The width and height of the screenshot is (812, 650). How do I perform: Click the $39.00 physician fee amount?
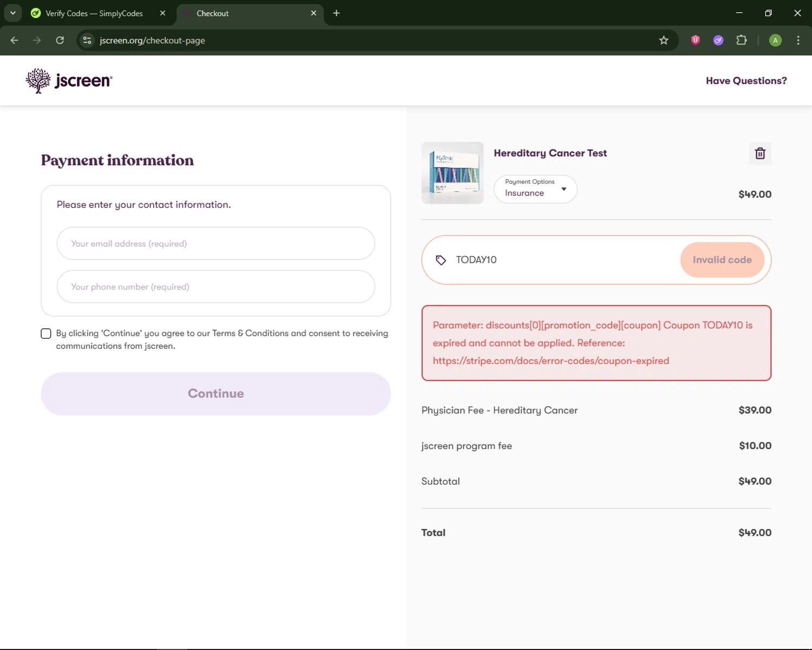(x=755, y=411)
